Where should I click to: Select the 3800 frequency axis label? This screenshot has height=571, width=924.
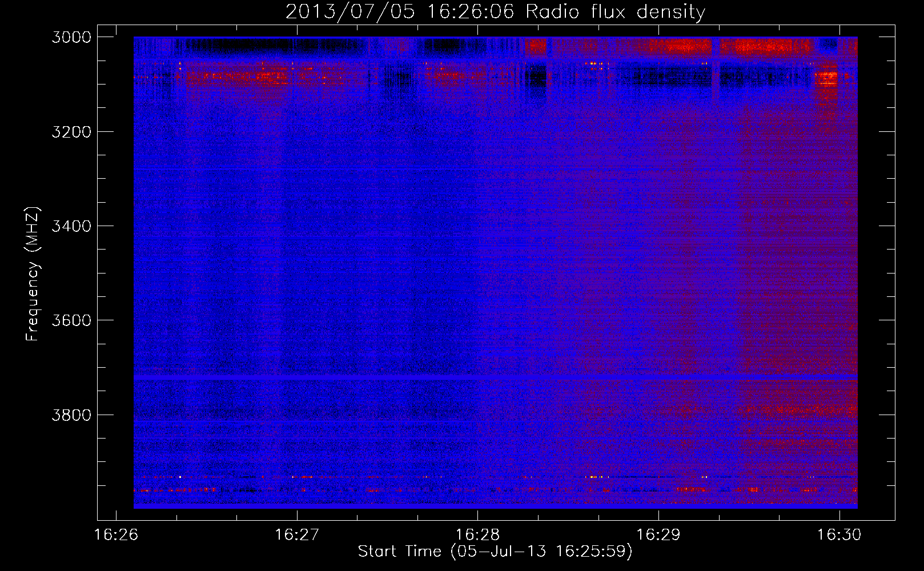[x=71, y=415]
